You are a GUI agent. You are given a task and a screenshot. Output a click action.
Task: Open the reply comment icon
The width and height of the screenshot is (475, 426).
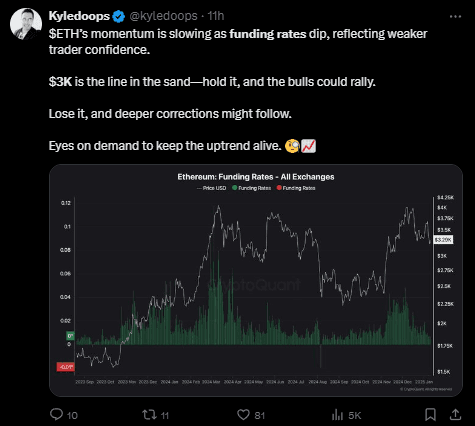pos(56,414)
